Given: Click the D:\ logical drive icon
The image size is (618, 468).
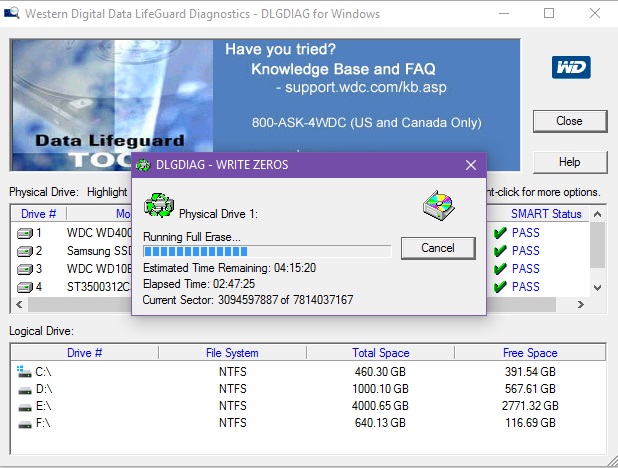Looking at the screenshot, I should [x=24, y=388].
